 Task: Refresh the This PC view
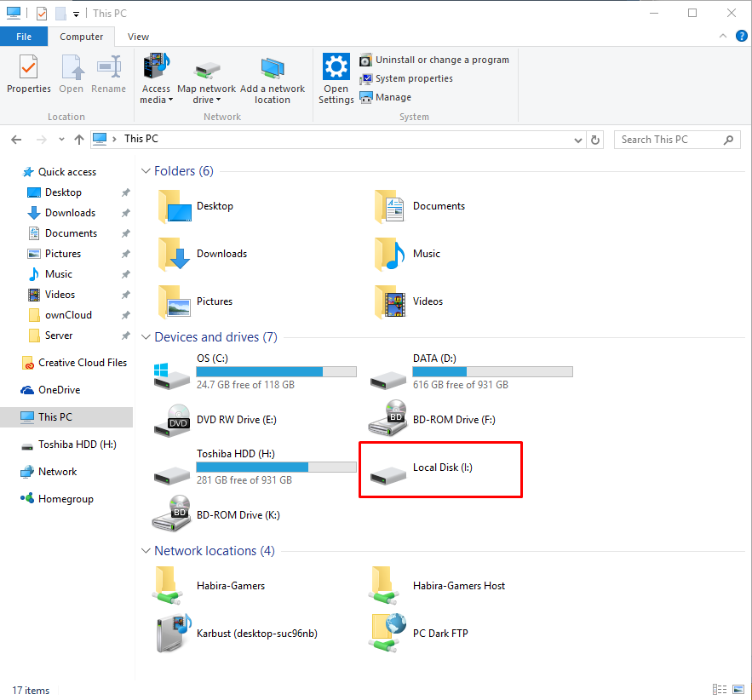[595, 140]
